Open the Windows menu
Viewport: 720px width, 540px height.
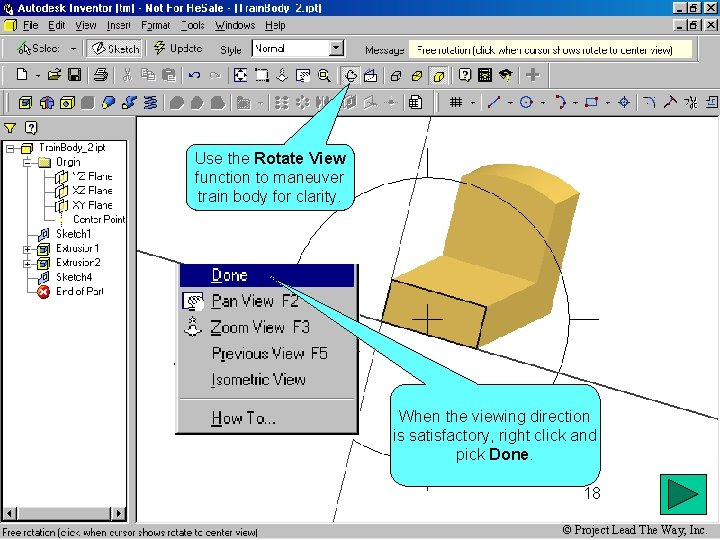[x=235, y=25]
